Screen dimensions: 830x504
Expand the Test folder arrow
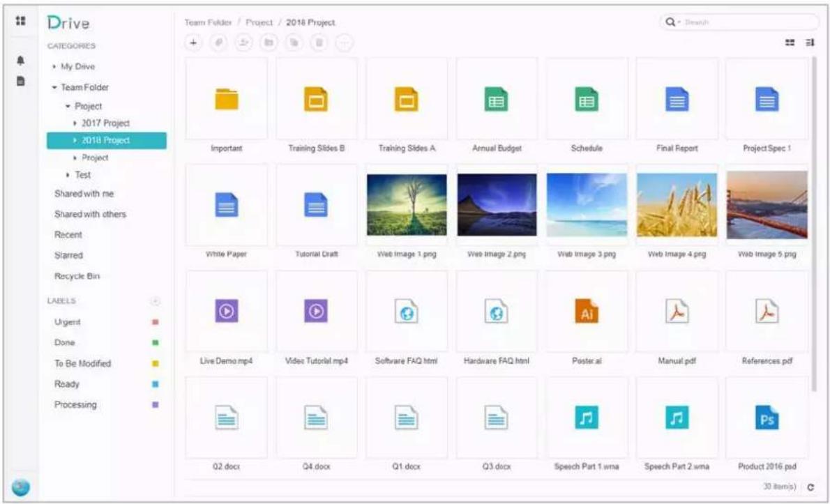(x=68, y=174)
